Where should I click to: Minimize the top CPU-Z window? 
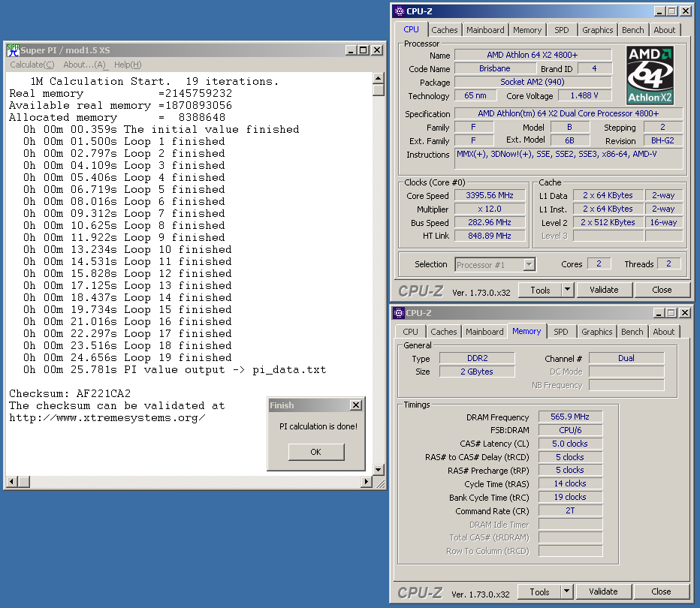[659, 11]
